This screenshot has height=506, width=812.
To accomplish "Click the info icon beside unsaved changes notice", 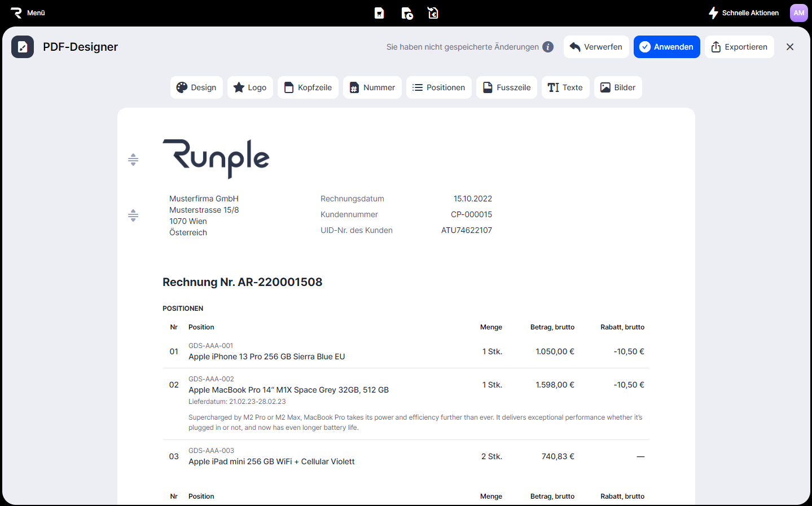I will point(548,47).
